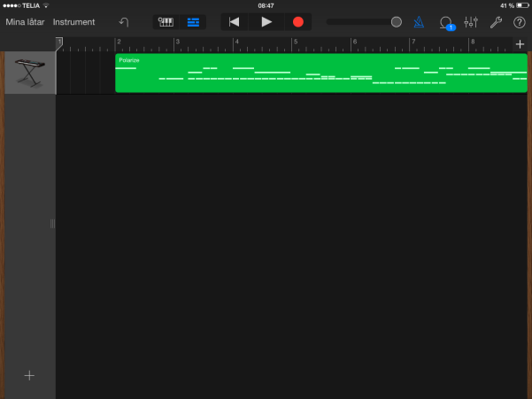Add a new track

29,375
